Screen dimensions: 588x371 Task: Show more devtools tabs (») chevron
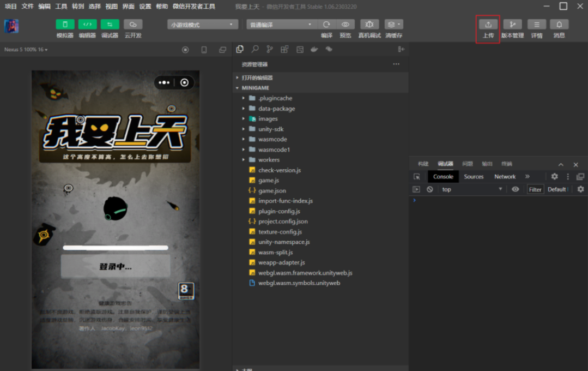(528, 176)
